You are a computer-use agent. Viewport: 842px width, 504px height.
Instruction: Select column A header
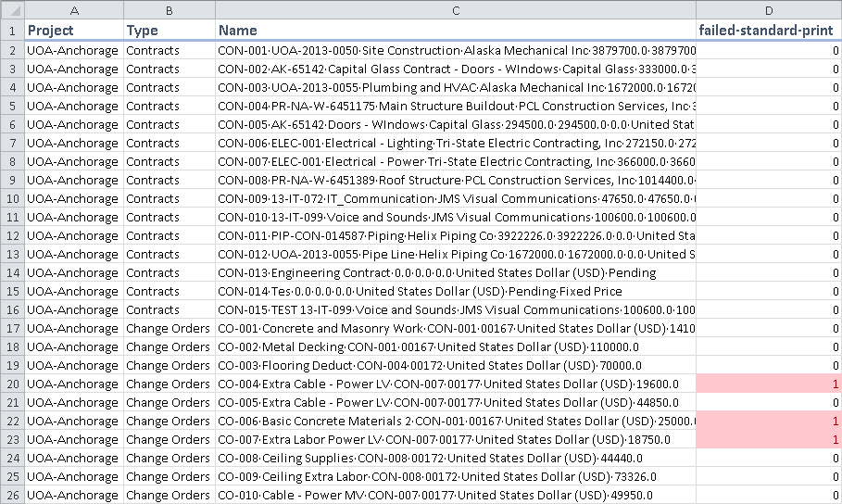click(x=74, y=10)
